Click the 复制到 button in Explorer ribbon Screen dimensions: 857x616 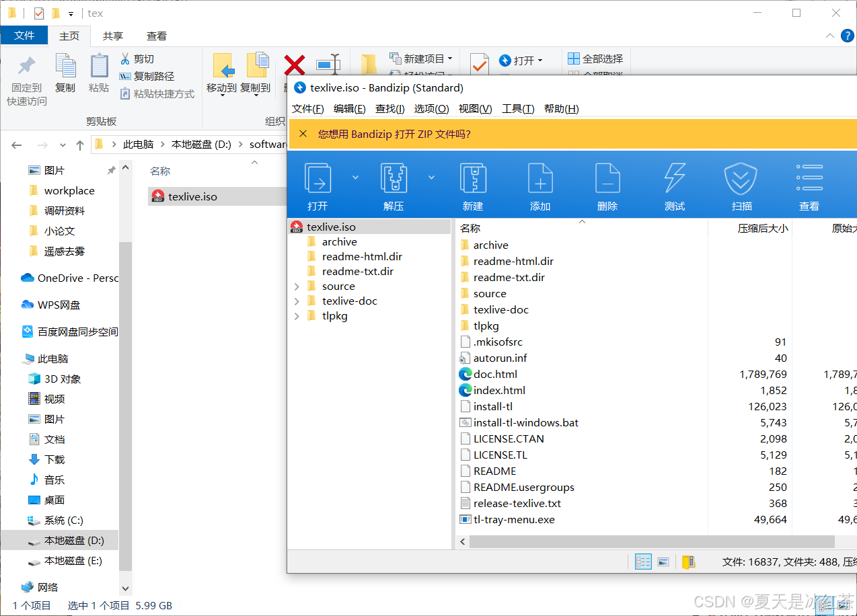[255, 74]
